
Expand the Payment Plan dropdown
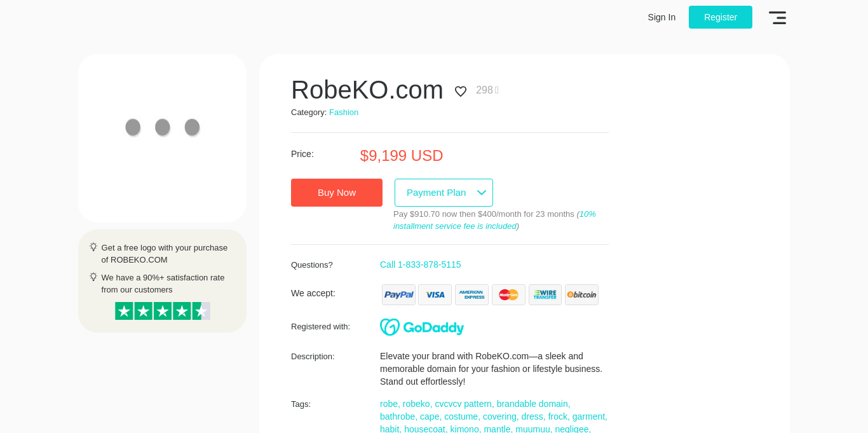444,193
